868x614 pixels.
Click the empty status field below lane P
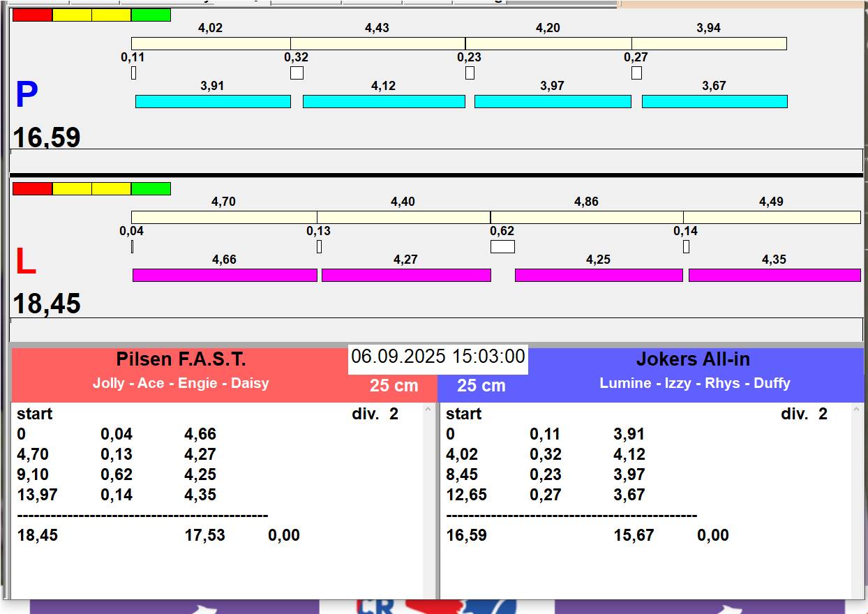click(x=436, y=160)
